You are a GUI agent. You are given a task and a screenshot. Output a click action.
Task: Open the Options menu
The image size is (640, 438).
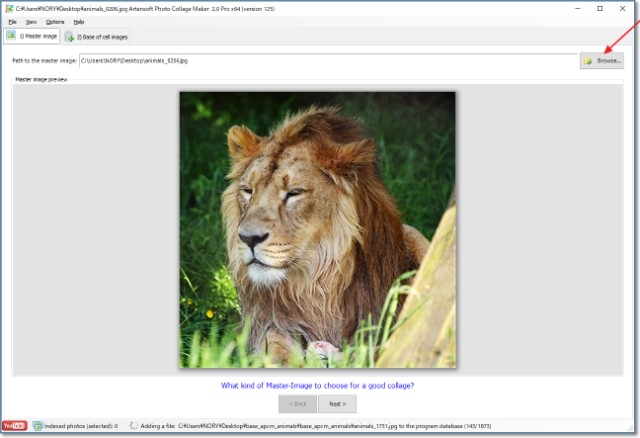(55, 21)
